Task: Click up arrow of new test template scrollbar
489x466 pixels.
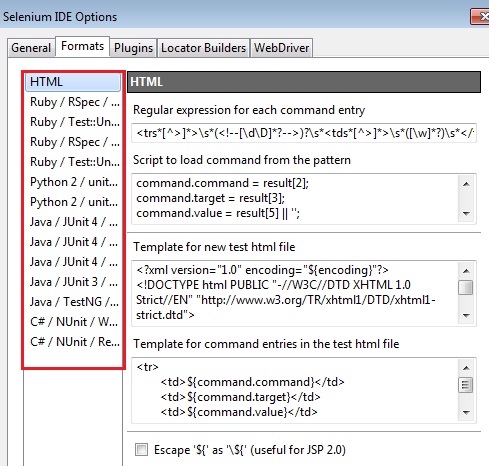Action: pyautogui.click(x=466, y=271)
